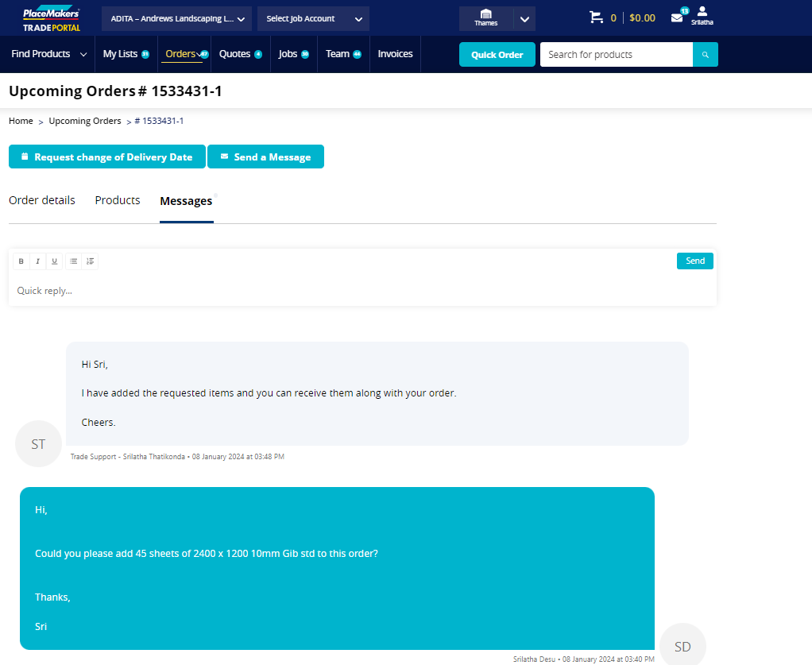Click the PlaceMakers Trade Portal logo

click(x=51, y=17)
